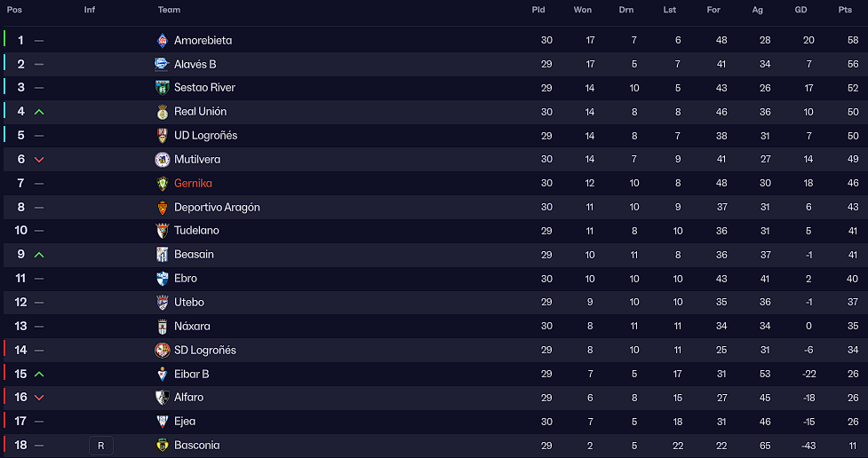Image resolution: width=868 pixels, height=458 pixels.
Task: Click green up arrow beside Beasain position
Action: [39, 255]
